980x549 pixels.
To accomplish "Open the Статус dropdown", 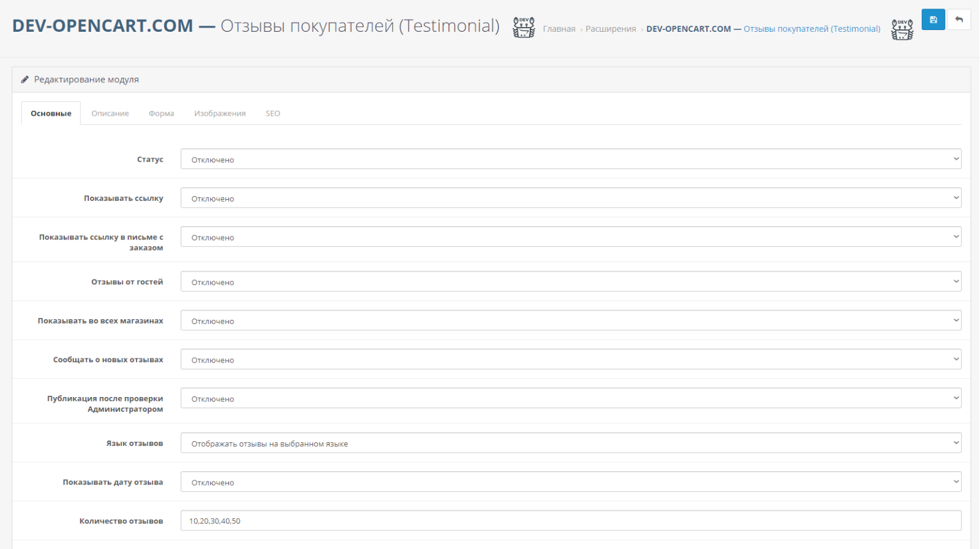I will pyautogui.click(x=571, y=159).
